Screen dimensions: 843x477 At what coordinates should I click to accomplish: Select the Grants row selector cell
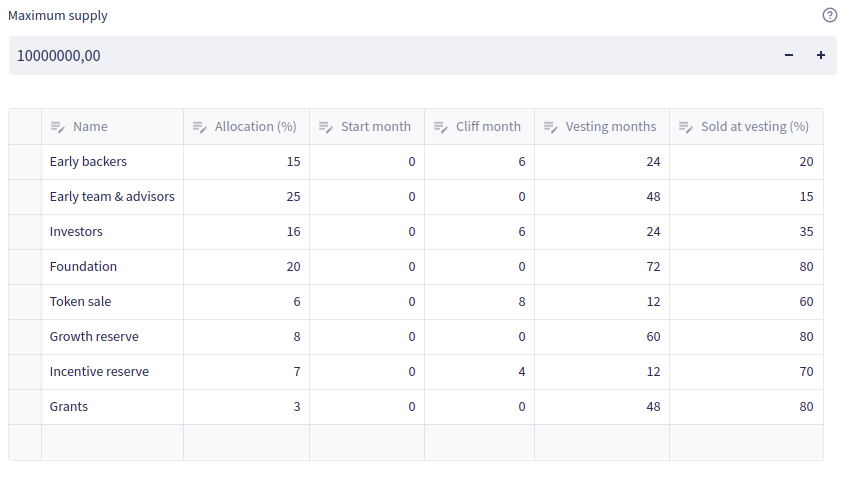[x=25, y=407]
